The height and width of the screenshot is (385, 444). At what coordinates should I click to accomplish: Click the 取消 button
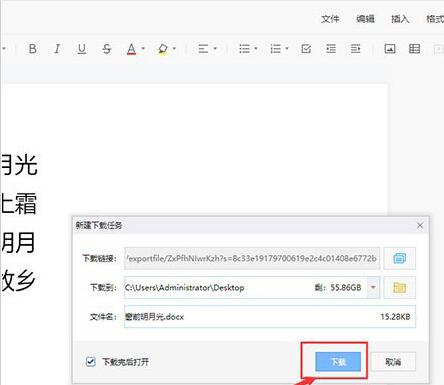(393, 362)
